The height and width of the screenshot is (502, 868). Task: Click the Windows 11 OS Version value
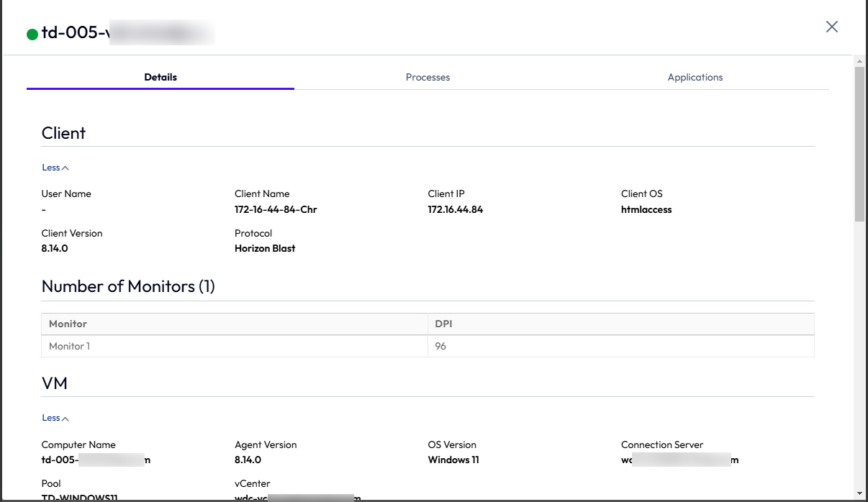point(453,460)
